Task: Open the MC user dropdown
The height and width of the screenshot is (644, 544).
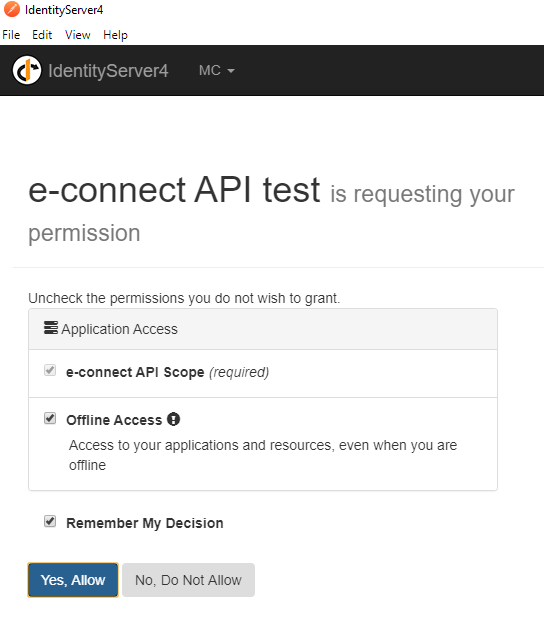Action: (216, 70)
